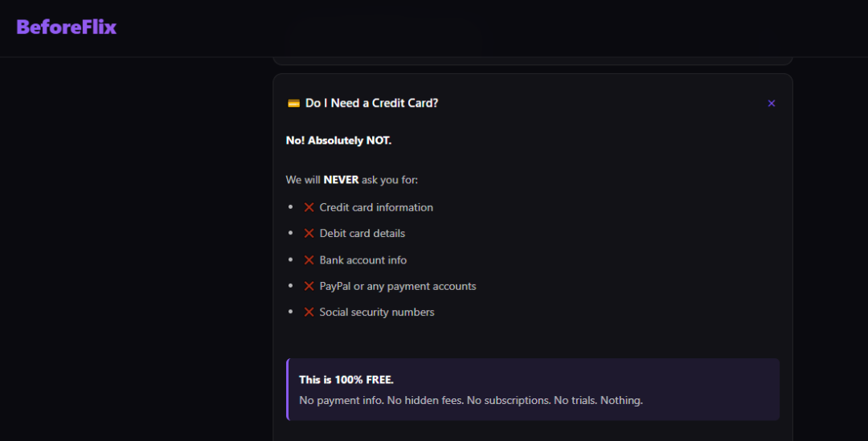Click the credit card emoji icon

293,104
